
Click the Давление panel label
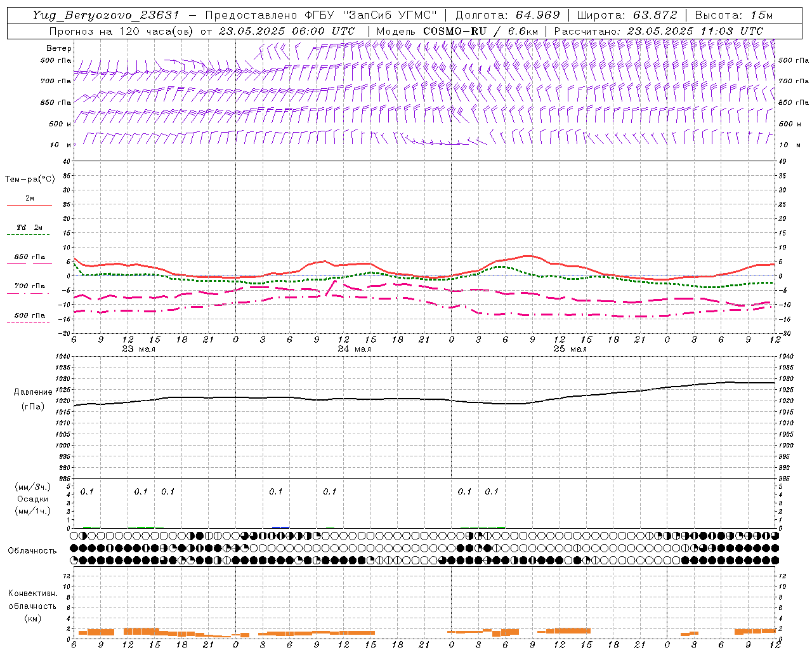[x=33, y=392]
